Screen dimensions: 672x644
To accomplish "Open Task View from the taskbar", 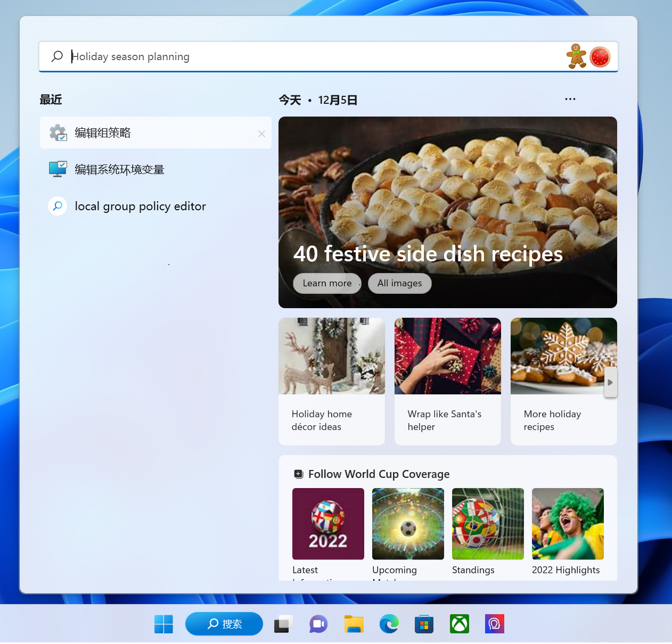I will pyautogui.click(x=283, y=624).
